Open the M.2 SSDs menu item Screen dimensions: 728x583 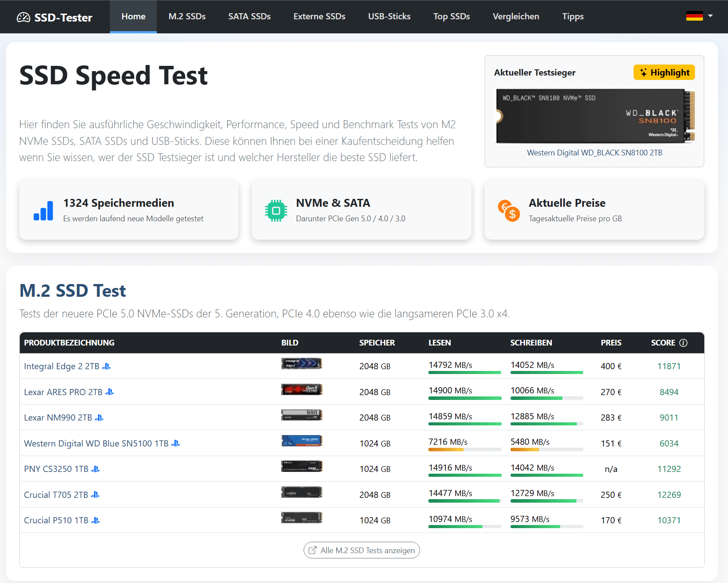(x=187, y=17)
